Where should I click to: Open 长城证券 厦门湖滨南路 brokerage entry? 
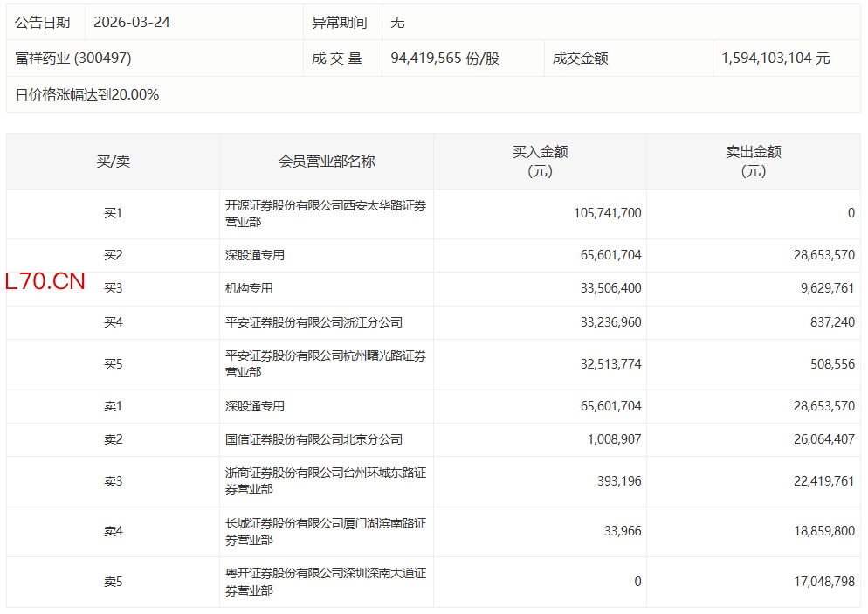325,532
